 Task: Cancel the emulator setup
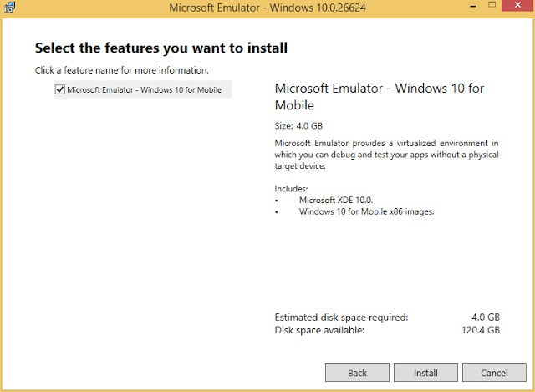tap(494, 372)
